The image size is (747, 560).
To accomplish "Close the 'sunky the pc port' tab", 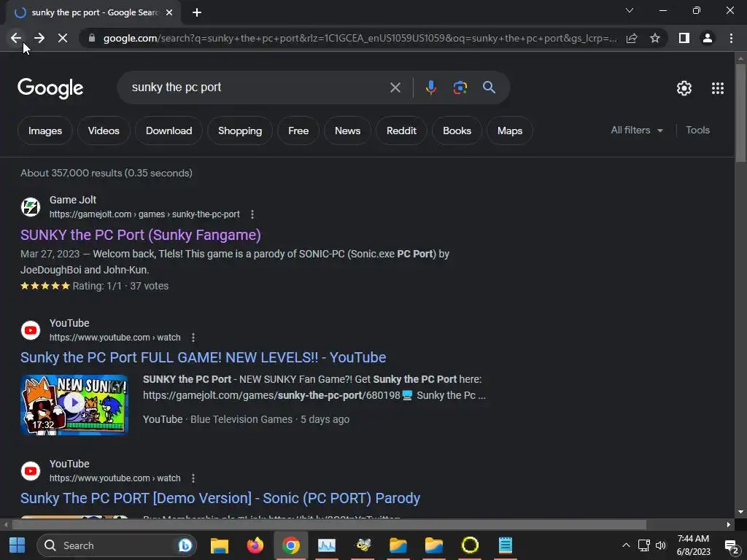I will (x=169, y=12).
